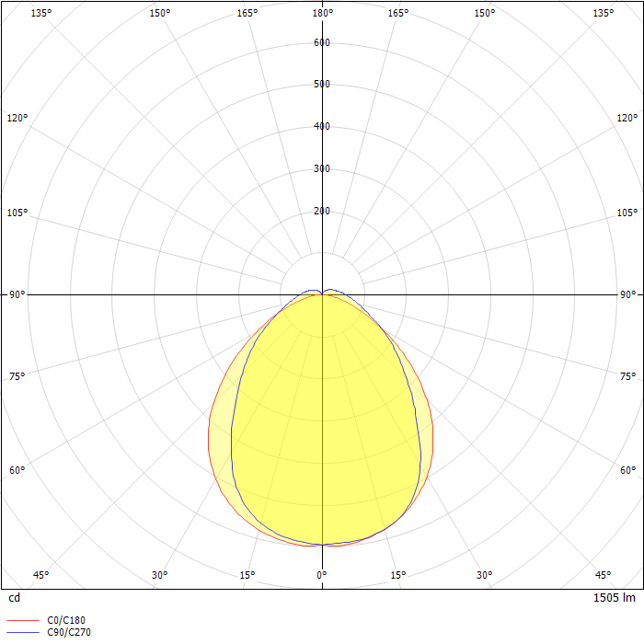The image size is (644, 644).
Task: Click the cd unit label
Action: [14, 598]
